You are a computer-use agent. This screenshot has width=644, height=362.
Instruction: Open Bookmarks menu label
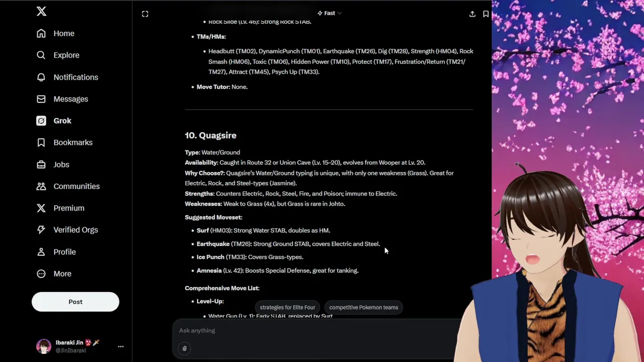[73, 142]
